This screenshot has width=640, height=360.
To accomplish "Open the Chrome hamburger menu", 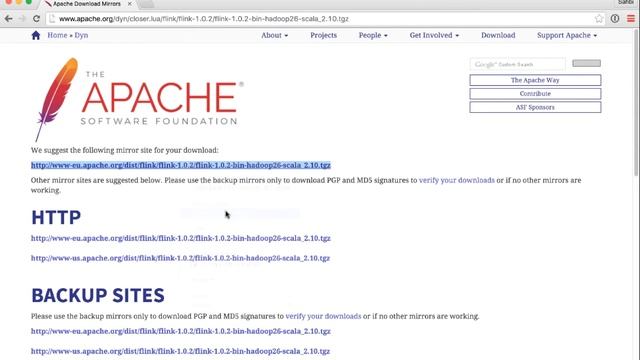I will click(x=631, y=19).
